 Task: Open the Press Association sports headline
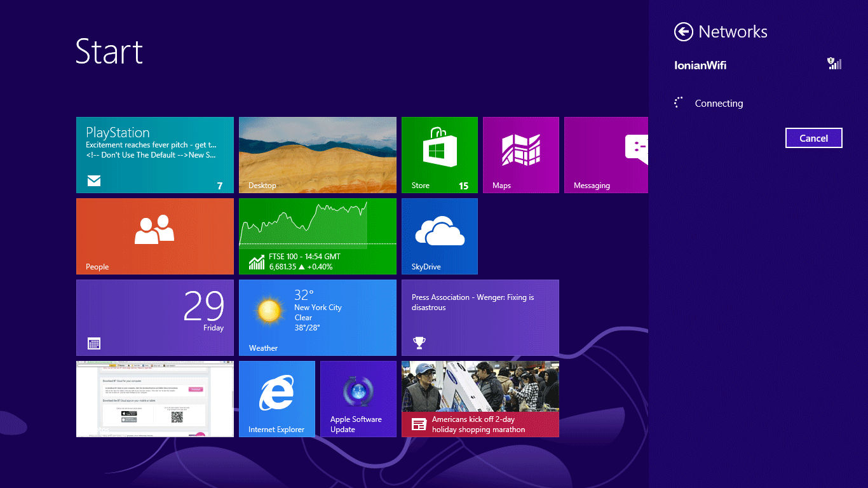(x=473, y=302)
